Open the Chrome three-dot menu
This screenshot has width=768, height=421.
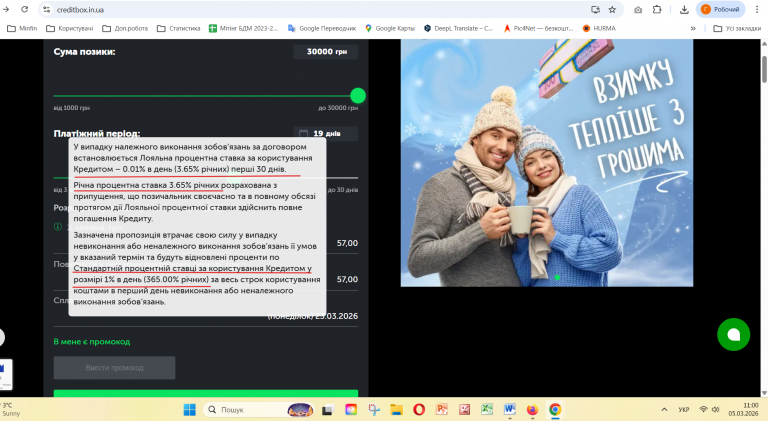(757, 9)
